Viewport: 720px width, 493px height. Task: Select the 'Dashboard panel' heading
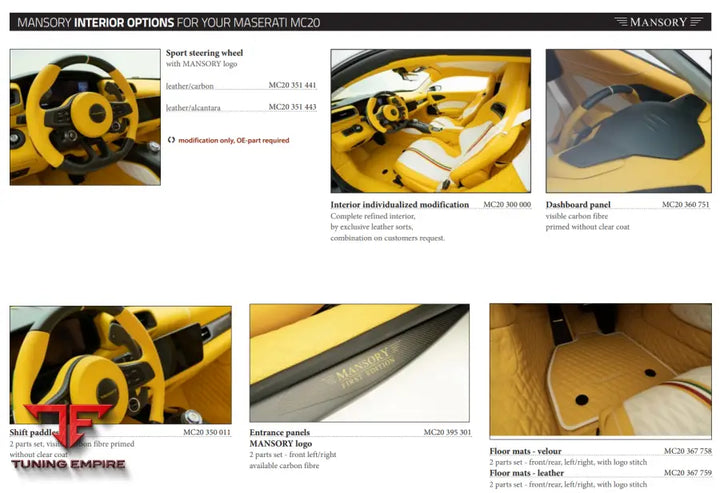(578, 205)
